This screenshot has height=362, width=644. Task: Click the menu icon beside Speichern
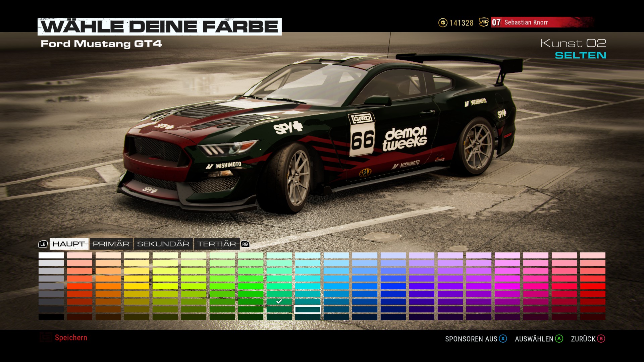click(x=46, y=337)
